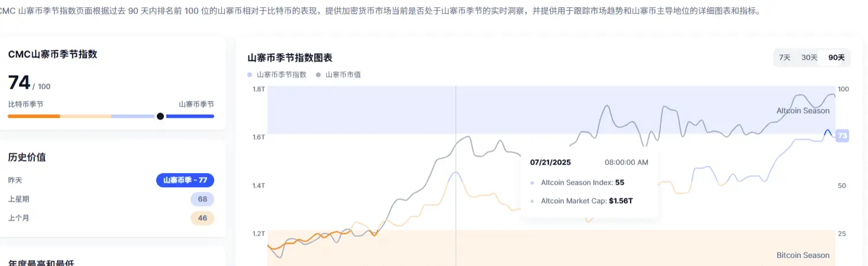This screenshot has width=868, height=266.
Task: Click the Altcoin Season zone label
Action: 803,111
